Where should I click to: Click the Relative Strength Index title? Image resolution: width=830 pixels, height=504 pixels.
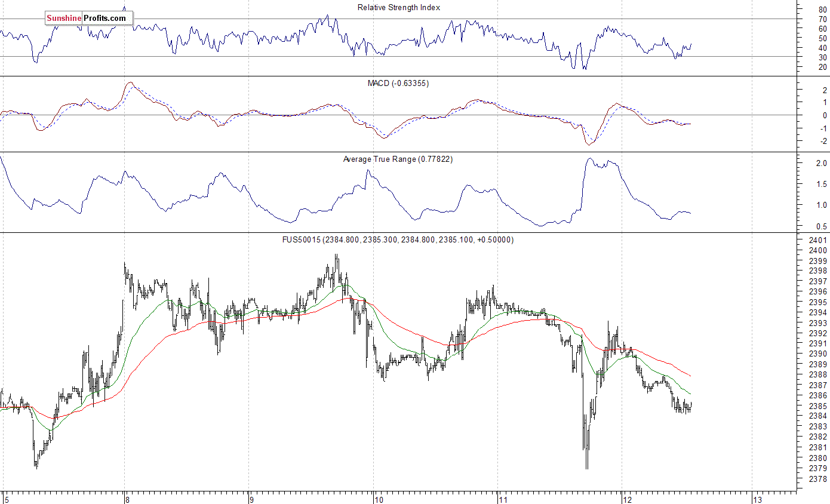click(399, 8)
